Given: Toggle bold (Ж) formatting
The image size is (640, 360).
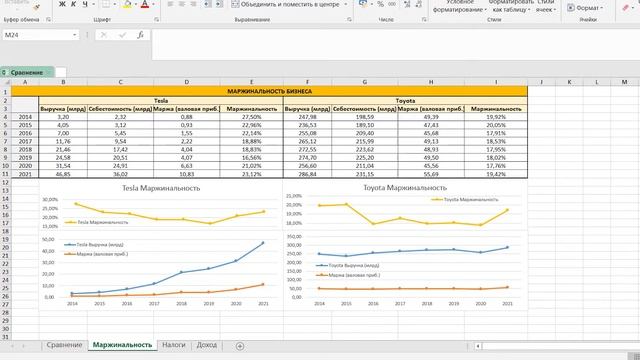Looking at the screenshot, I should (62, 4).
